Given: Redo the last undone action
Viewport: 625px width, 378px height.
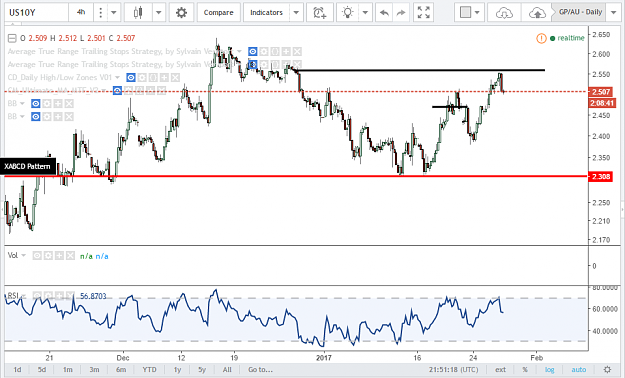Looking at the screenshot, I should click(401, 13).
